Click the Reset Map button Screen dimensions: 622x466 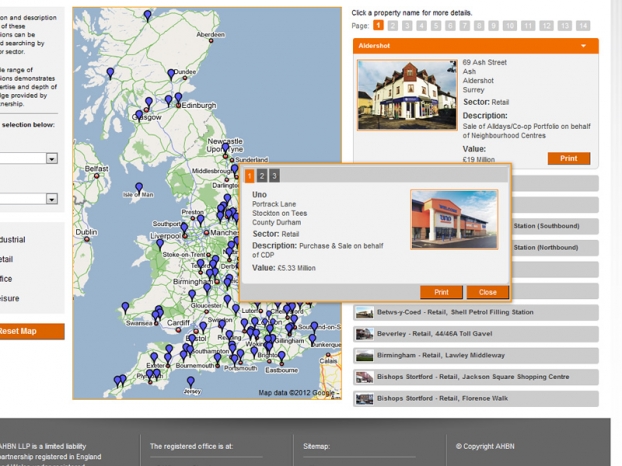[x=31, y=331]
